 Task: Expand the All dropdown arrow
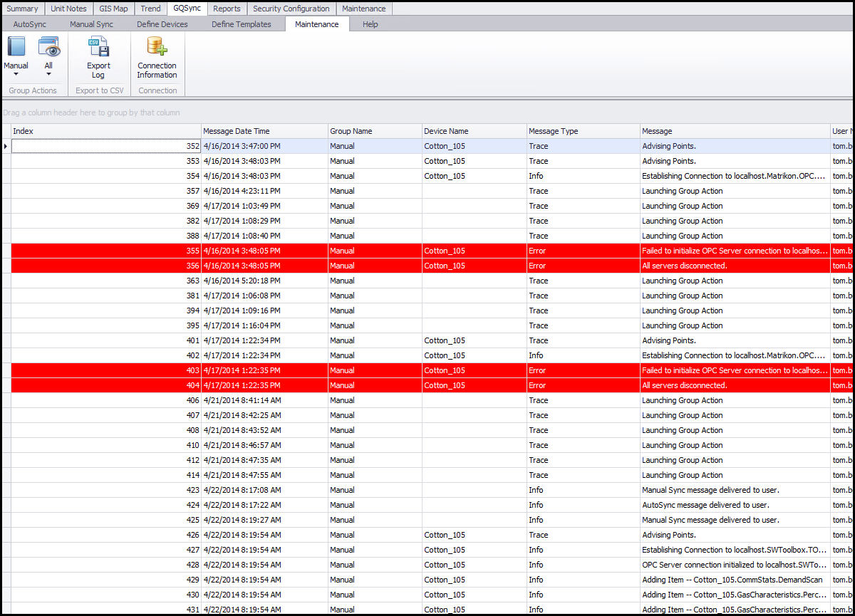coord(48,74)
